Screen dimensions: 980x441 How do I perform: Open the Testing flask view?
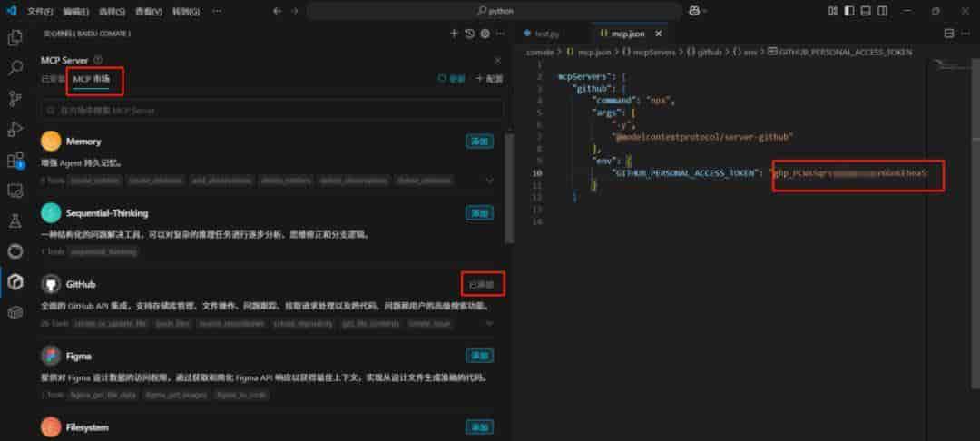pos(15,220)
